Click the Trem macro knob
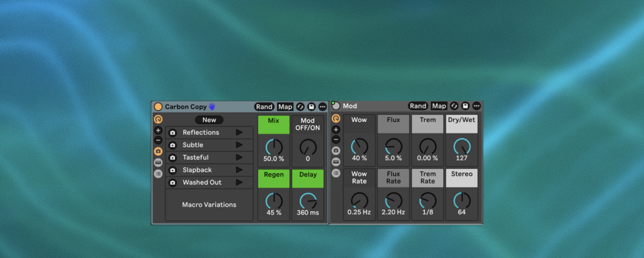This screenshot has width=644, height=258. tap(427, 146)
